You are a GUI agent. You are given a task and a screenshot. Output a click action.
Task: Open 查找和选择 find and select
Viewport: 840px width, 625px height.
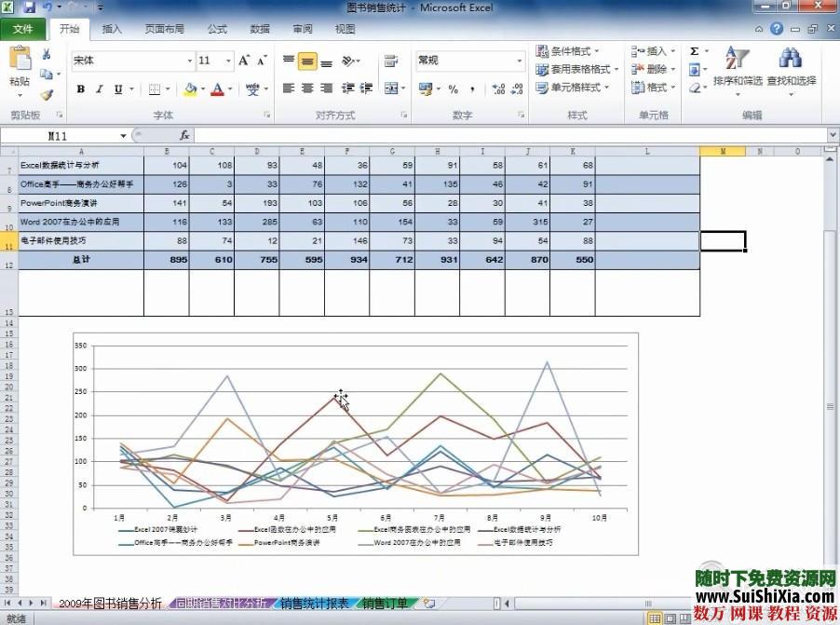(792, 70)
